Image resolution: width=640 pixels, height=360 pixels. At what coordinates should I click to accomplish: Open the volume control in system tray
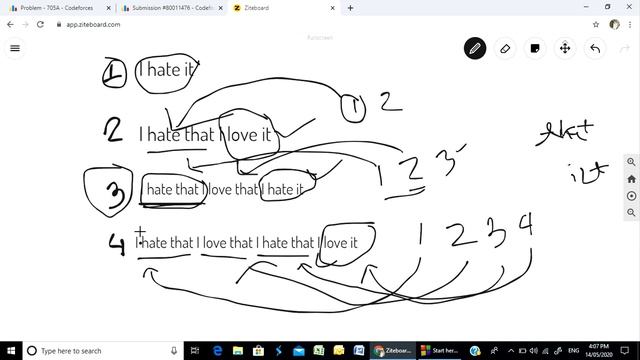click(x=533, y=351)
